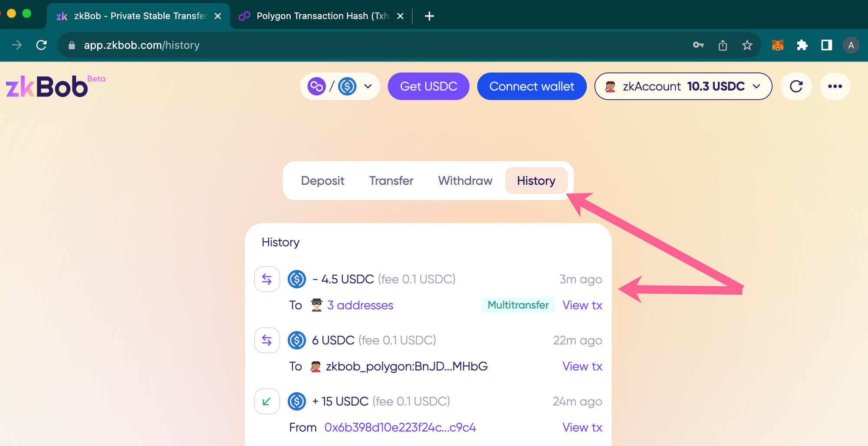Click the USDC coin icon beside 6 USDC

coord(297,340)
